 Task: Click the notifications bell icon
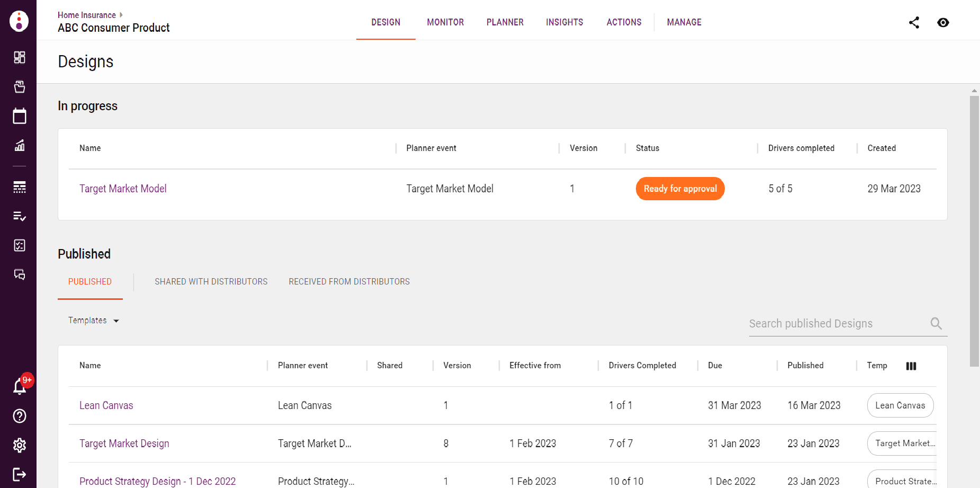click(x=20, y=387)
